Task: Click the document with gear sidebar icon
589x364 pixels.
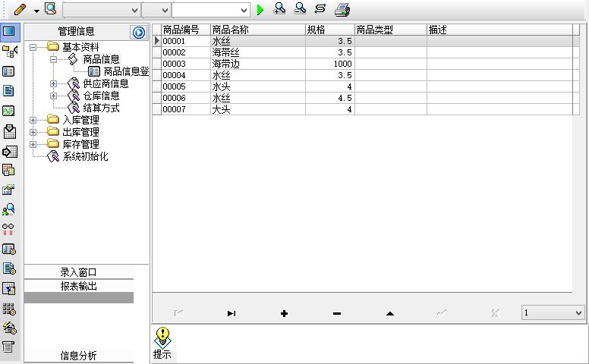Action: pos(9,268)
